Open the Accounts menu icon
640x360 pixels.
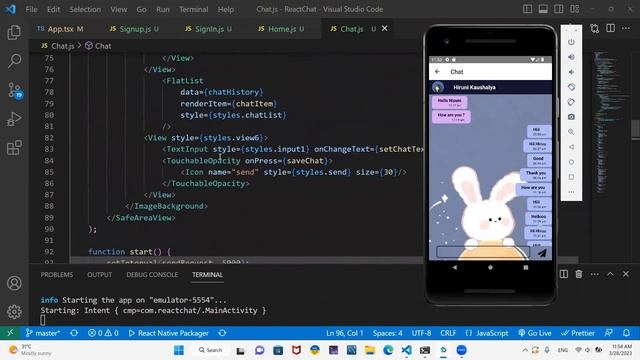pos(14,283)
